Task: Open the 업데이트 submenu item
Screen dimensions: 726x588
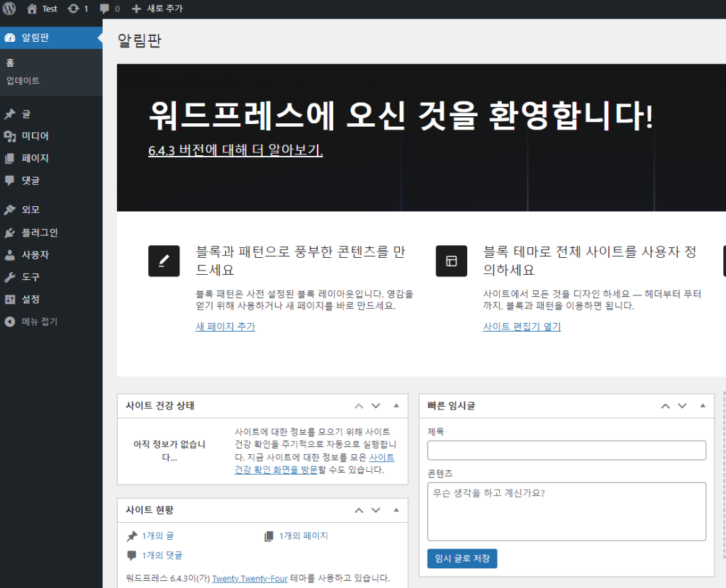Action: (23, 81)
